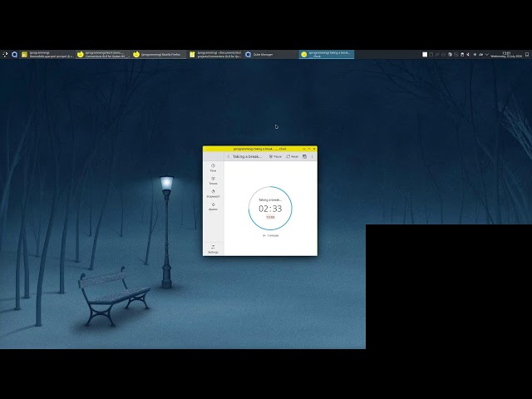The image size is (532, 399).
Task: Click the timer toolbar icon next to Reset
Action: click(x=304, y=156)
